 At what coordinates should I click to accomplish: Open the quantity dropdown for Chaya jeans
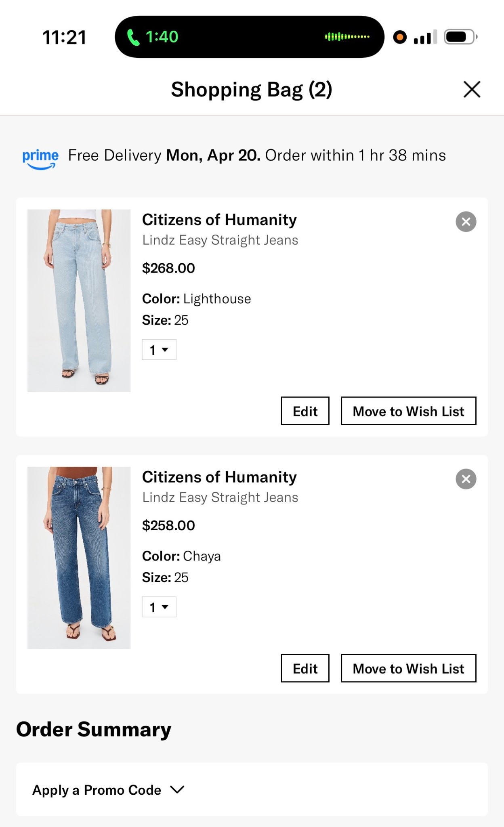click(x=159, y=607)
